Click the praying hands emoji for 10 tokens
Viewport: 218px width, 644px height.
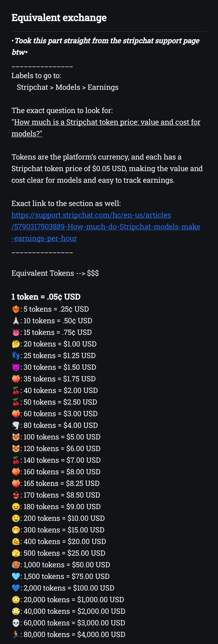[16, 321]
